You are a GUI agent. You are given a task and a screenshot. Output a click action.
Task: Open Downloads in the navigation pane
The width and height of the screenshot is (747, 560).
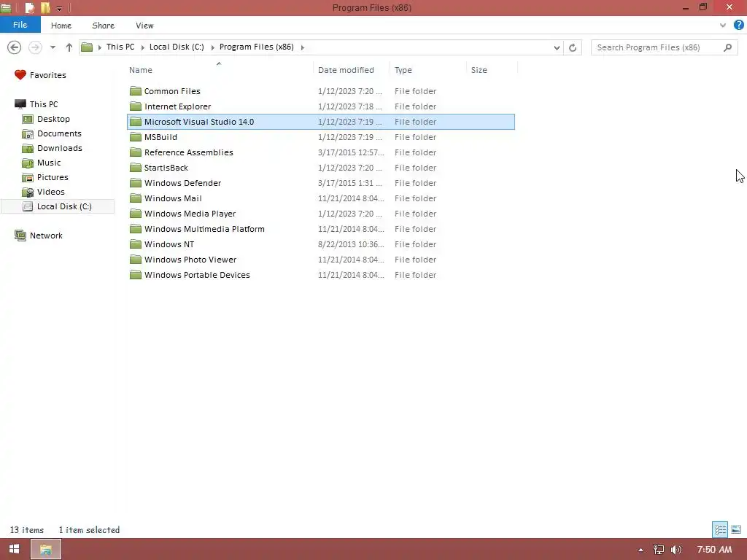click(x=53, y=148)
